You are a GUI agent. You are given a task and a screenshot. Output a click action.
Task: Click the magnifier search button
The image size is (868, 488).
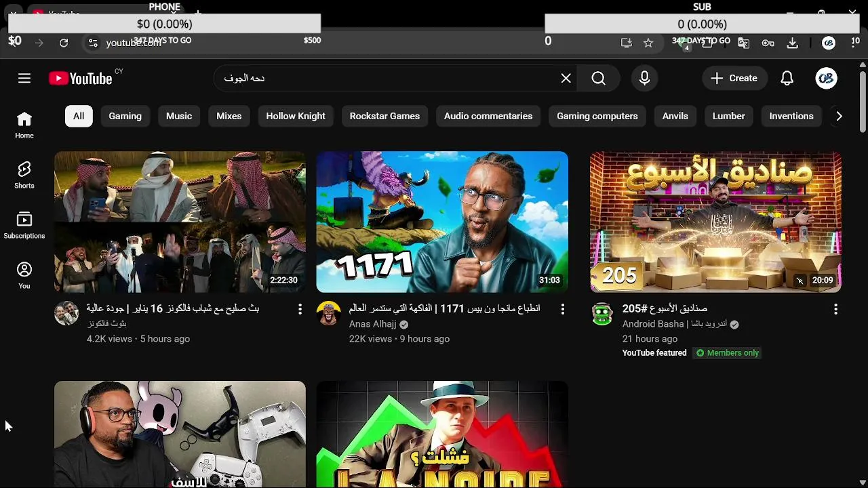[x=598, y=79]
